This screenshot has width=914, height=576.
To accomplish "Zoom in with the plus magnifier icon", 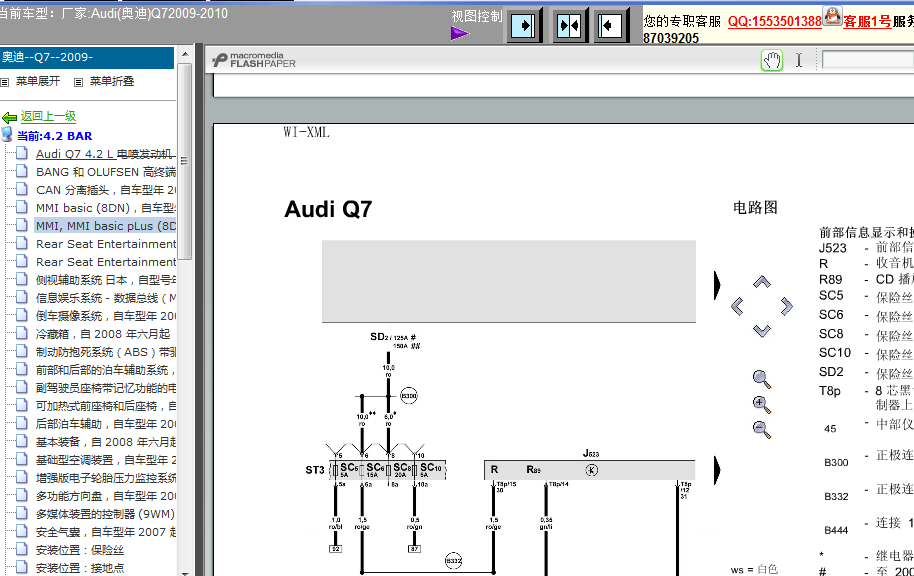I will (x=761, y=404).
